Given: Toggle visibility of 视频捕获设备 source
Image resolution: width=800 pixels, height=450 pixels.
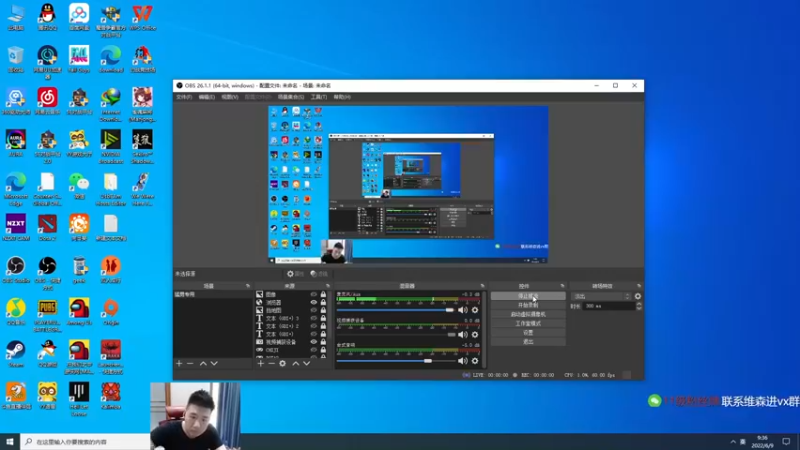Looking at the screenshot, I should click(x=314, y=342).
